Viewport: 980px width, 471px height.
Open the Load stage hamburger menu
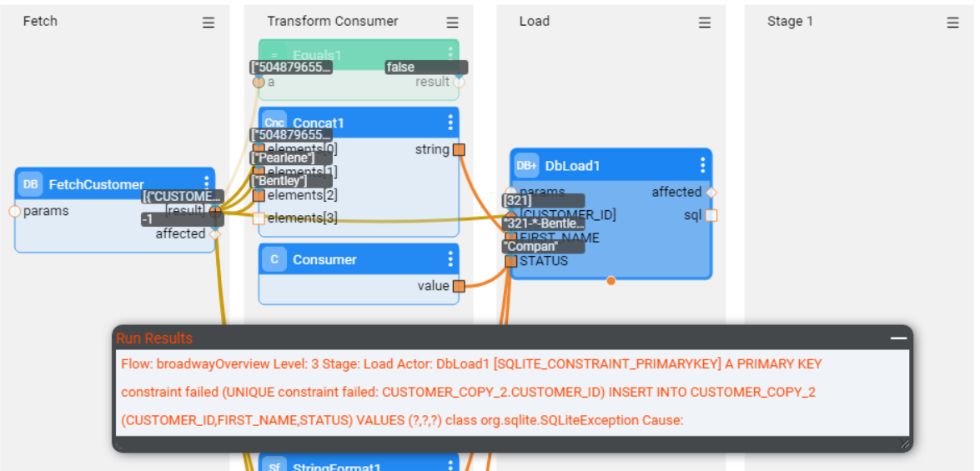coord(705,23)
